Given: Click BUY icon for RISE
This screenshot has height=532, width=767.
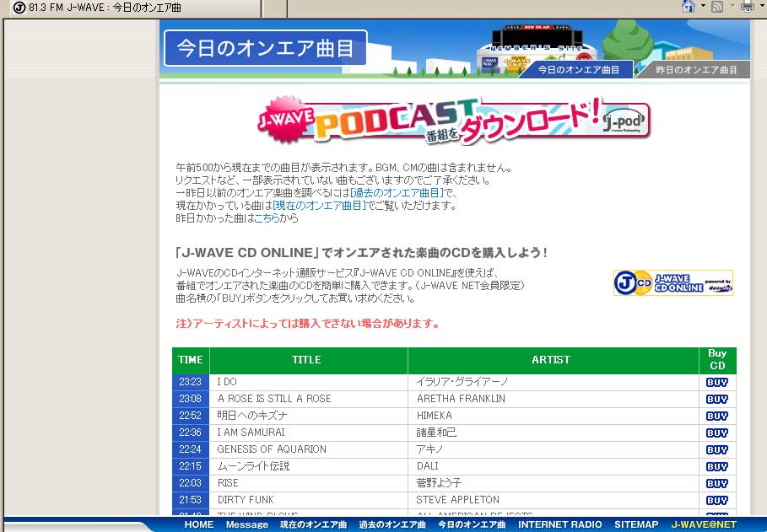Looking at the screenshot, I should 716,484.
